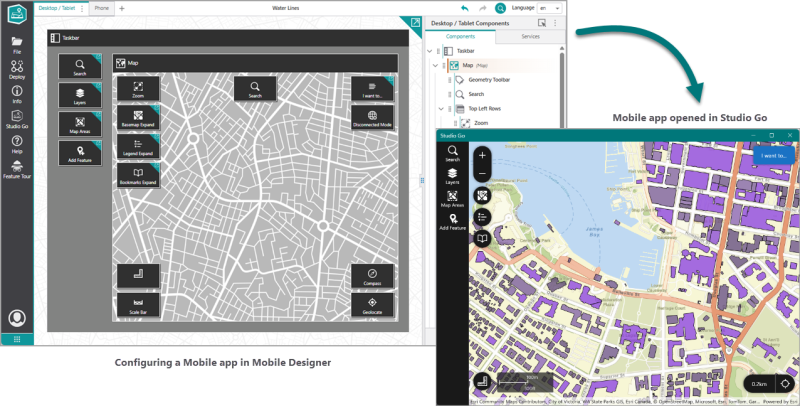
Task: Toggle the select-component cursor tool
Action: click(542, 23)
